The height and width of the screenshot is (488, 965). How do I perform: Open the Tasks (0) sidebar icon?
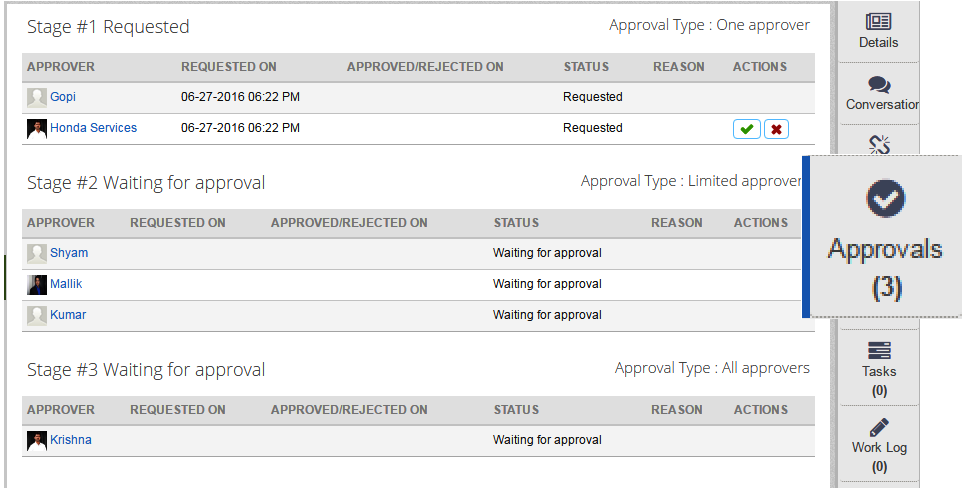pos(879,351)
